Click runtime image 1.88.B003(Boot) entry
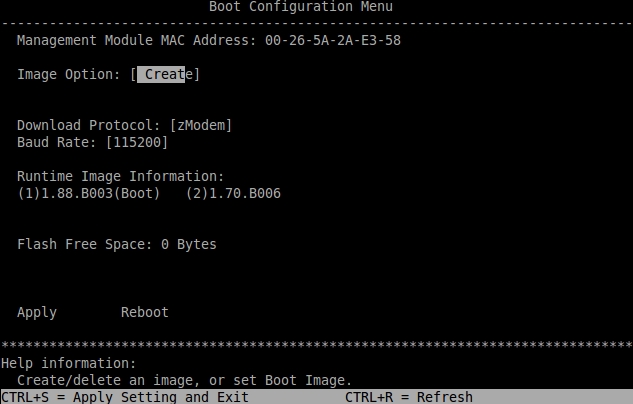 tap(89, 193)
